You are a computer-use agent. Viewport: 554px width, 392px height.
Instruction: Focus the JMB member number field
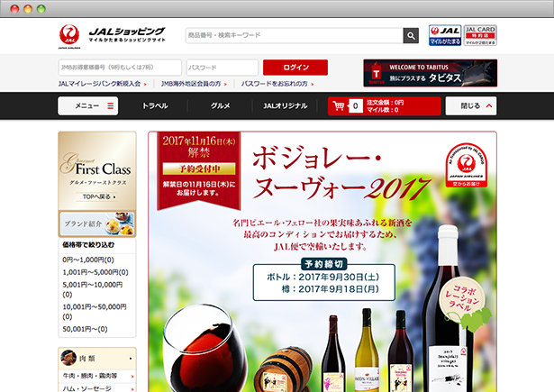(120, 68)
